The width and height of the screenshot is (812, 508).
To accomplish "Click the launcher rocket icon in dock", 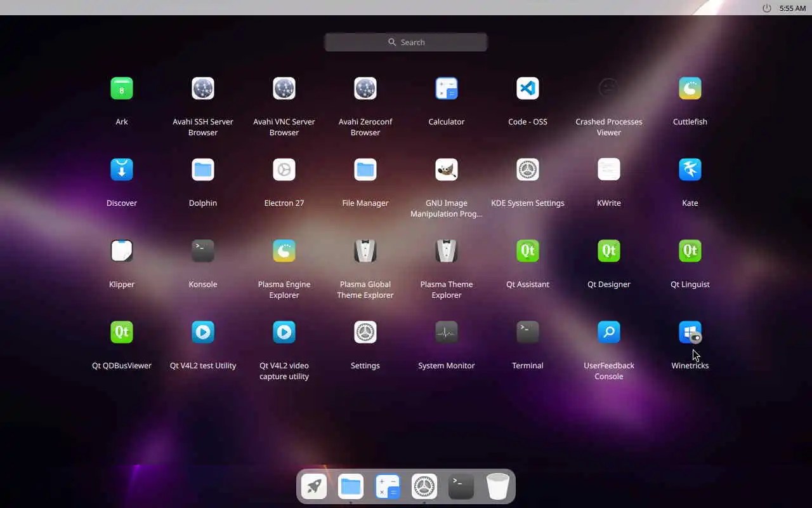I will pos(314,487).
